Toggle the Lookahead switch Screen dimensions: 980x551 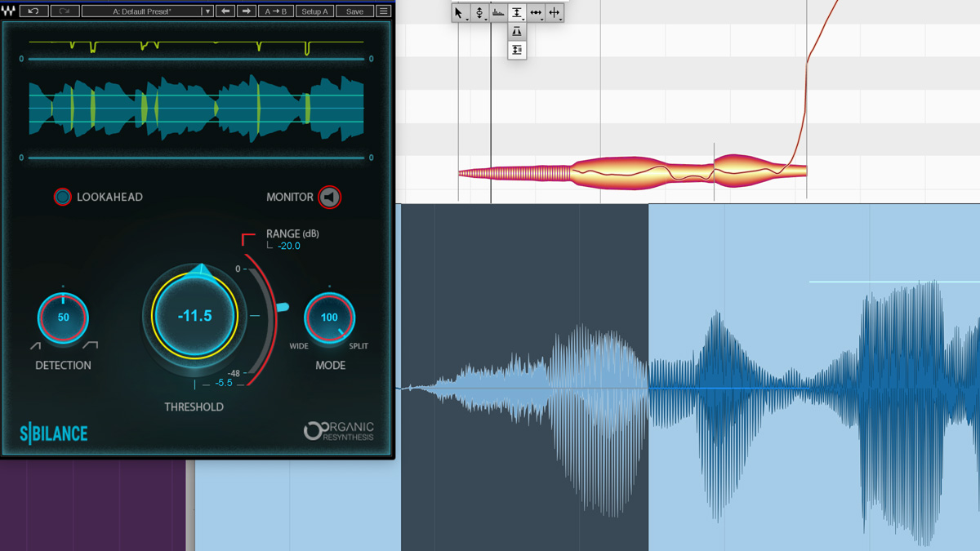(62, 197)
